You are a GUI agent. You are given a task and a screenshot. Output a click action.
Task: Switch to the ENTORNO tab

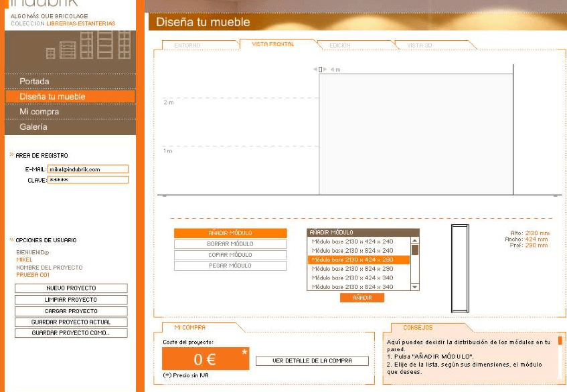click(x=187, y=45)
